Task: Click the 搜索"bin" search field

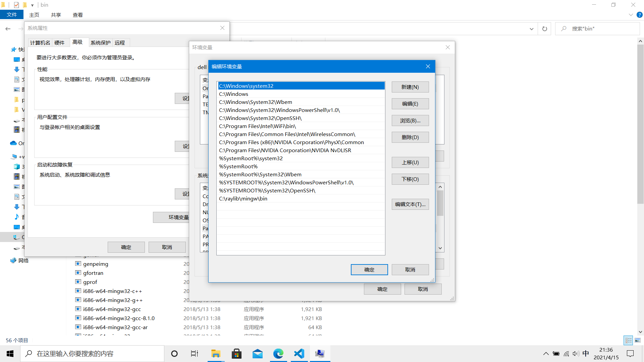Action: pos(600,29)
